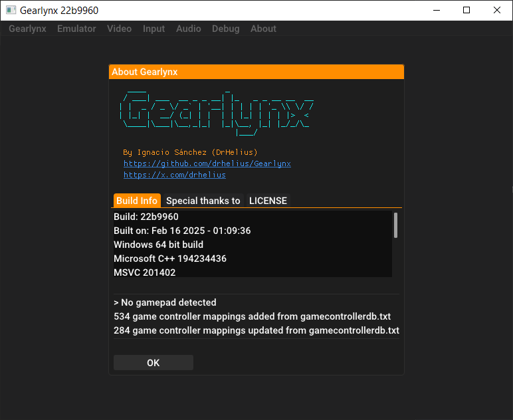513x420 pixels.
Task: Open the Video menu
Action: pyautogui.click(x=119, y=29)
